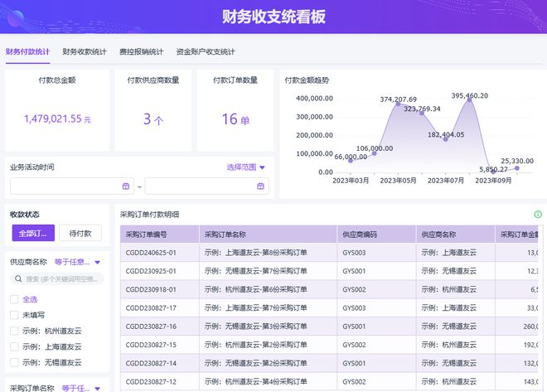The image size is (547, 392).
Task: Click the 采购订单编号 column header
Action: coord(159,235)
